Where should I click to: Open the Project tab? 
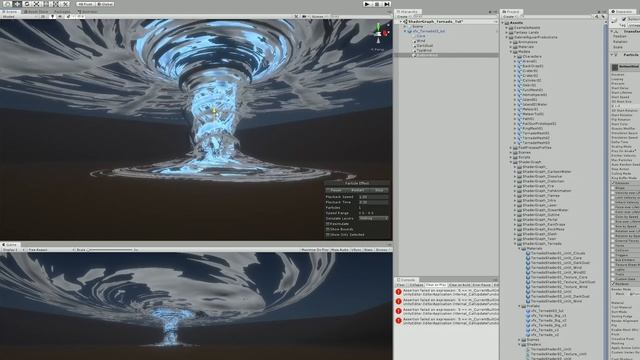[x=511, y=12]
